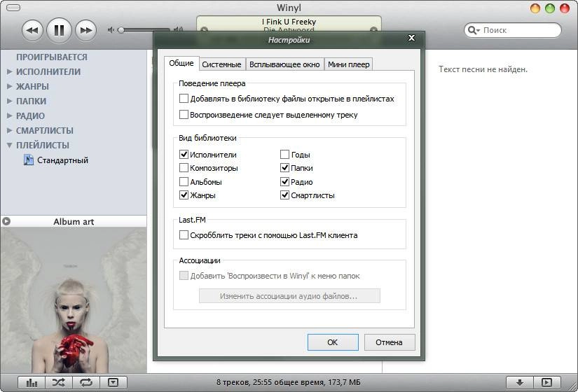This screenshot has width=578, height=392.
Task: Click the Текст песни не найден text
Action: click(483, 69)
